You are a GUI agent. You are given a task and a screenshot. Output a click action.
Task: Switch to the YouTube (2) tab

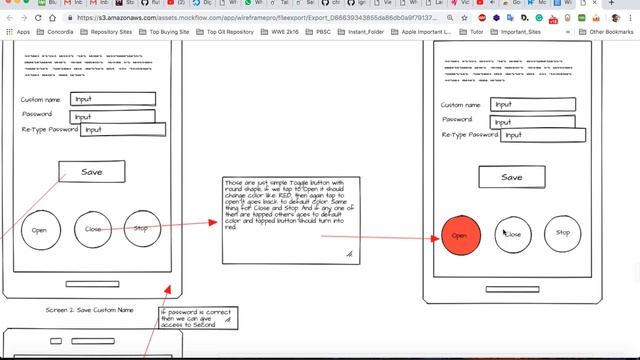(176, 3)
